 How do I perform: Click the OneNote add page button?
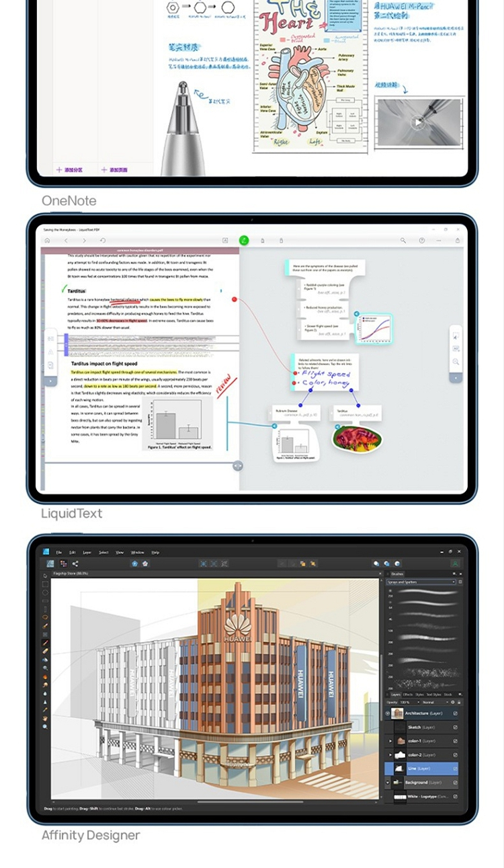pos(114,170)
